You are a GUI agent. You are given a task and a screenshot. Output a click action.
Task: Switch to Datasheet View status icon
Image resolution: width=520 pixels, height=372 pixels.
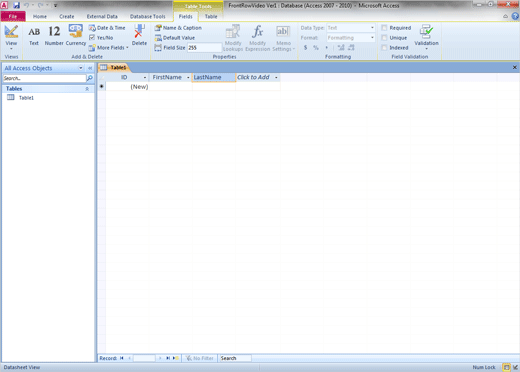pyautogui.click(x=506, y=367)
